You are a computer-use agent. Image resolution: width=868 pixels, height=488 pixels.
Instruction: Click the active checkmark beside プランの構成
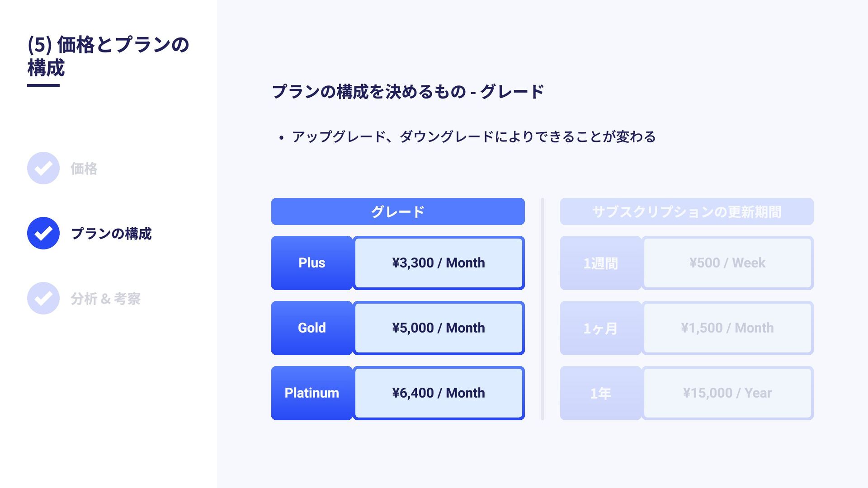click(43, 233)
